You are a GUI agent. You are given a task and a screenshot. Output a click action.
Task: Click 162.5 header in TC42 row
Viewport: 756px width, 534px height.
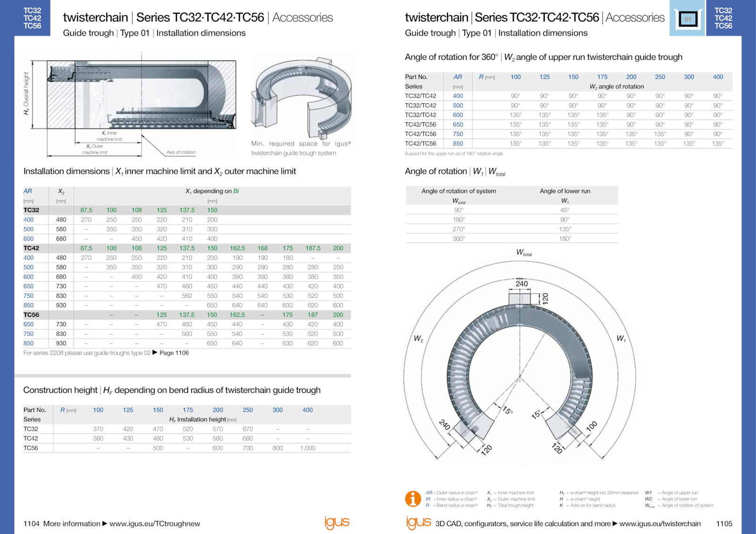pyautogui.click(x=237, y=248)
